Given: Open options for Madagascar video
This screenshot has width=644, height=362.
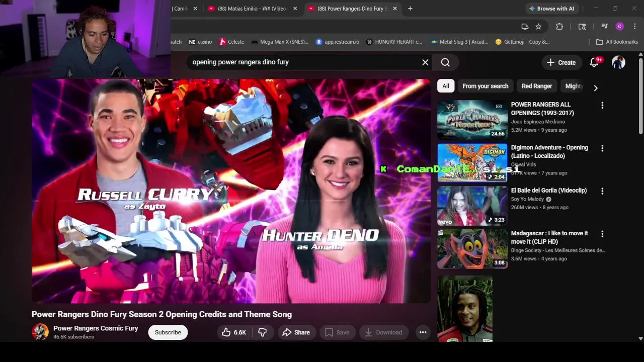Looking at the screenshot, I should click(602, 234).
